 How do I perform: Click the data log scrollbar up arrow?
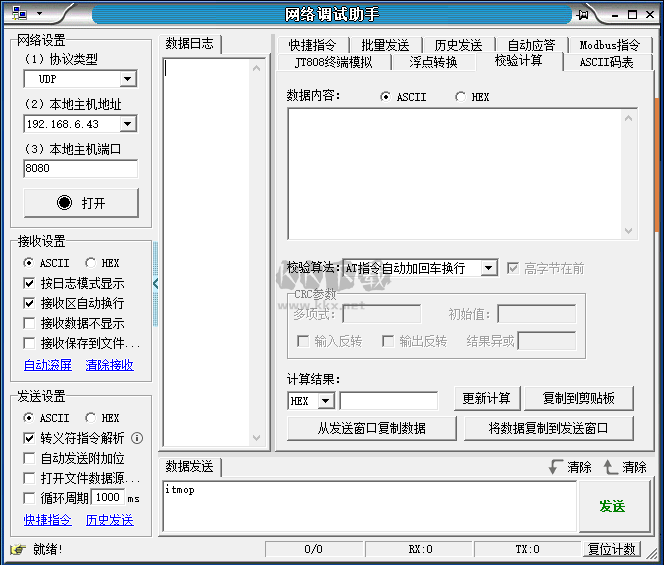click(256, 68)
